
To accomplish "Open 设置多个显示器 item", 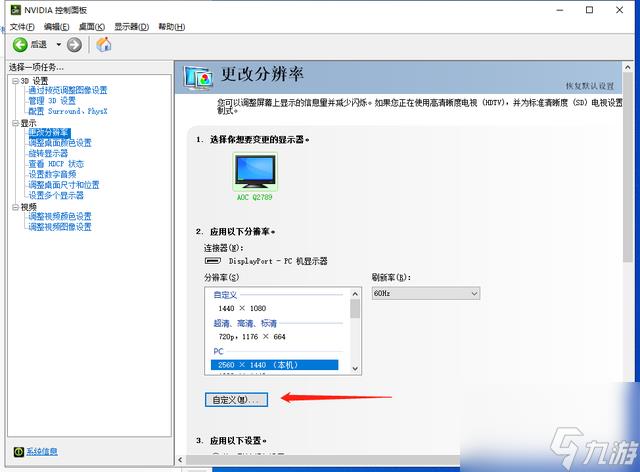I will pos(56,196).
